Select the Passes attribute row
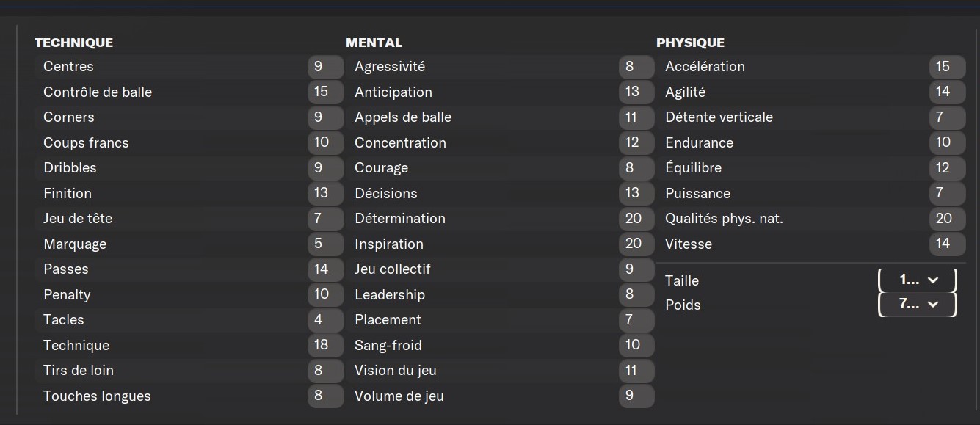Image resolution: width=980 pixels, height=425 pixels. [189, 269]
